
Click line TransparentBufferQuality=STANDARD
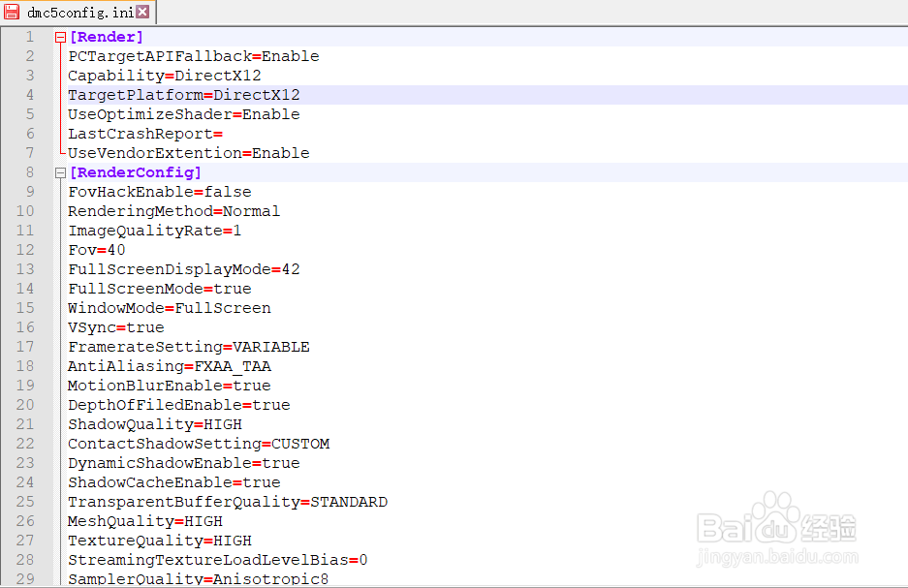tap(228, 503)
